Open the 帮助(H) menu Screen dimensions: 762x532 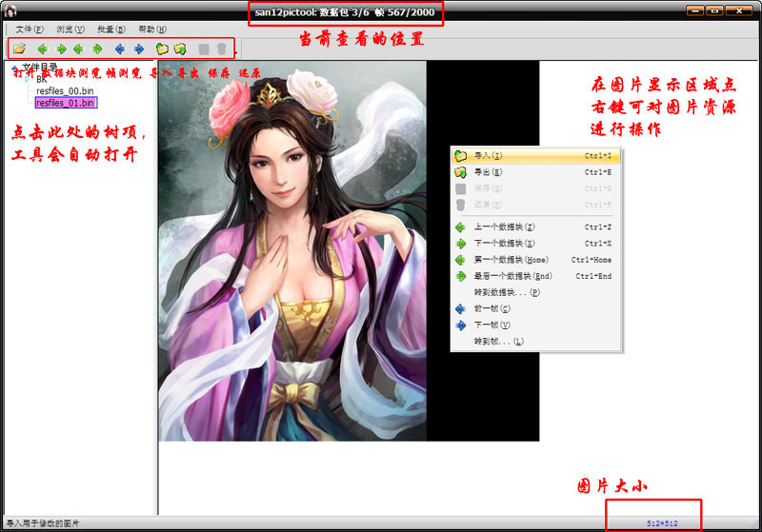152,30
